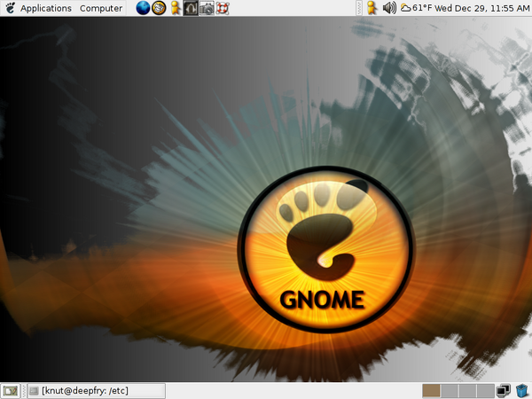Launch the round orange and black panel launcher

point(159,8)
